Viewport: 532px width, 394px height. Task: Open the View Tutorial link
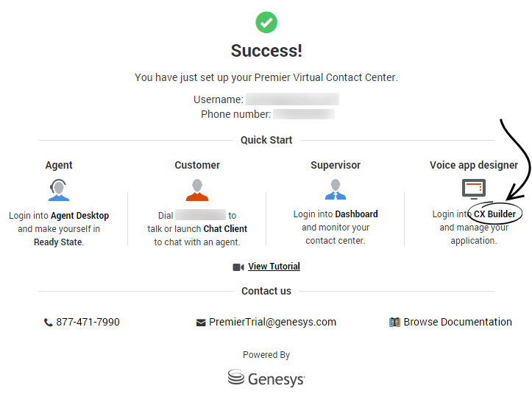(x=274, y=267)
